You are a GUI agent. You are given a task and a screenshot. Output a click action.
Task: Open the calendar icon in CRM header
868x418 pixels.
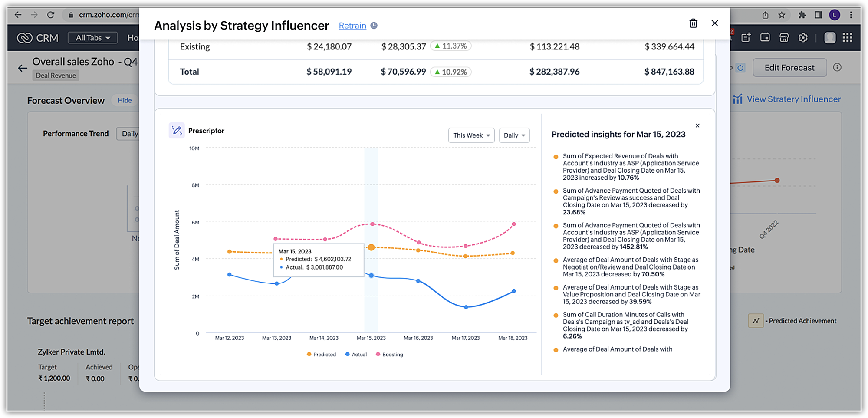click(765, 38)
